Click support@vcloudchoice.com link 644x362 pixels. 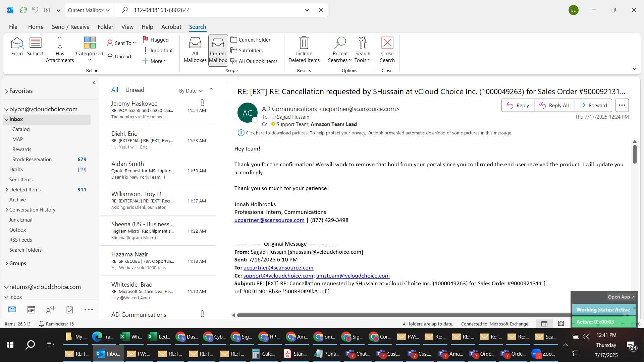[278, 276]
